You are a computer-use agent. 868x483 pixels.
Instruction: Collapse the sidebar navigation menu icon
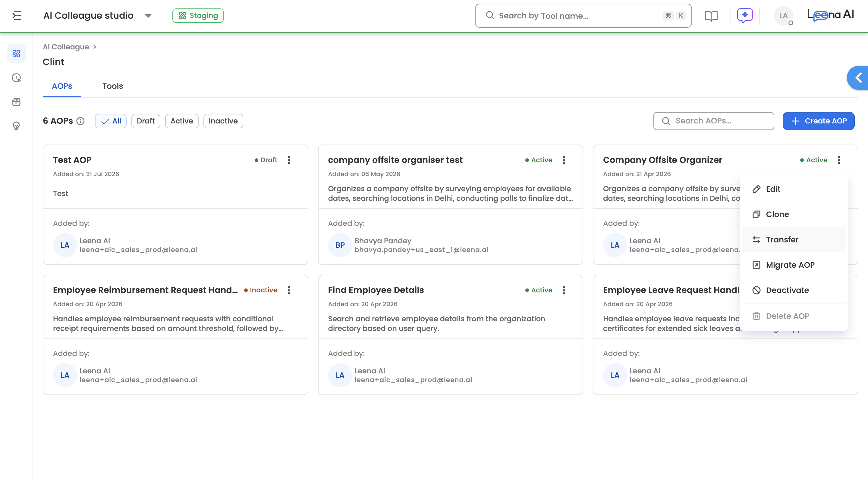(17, 15)
